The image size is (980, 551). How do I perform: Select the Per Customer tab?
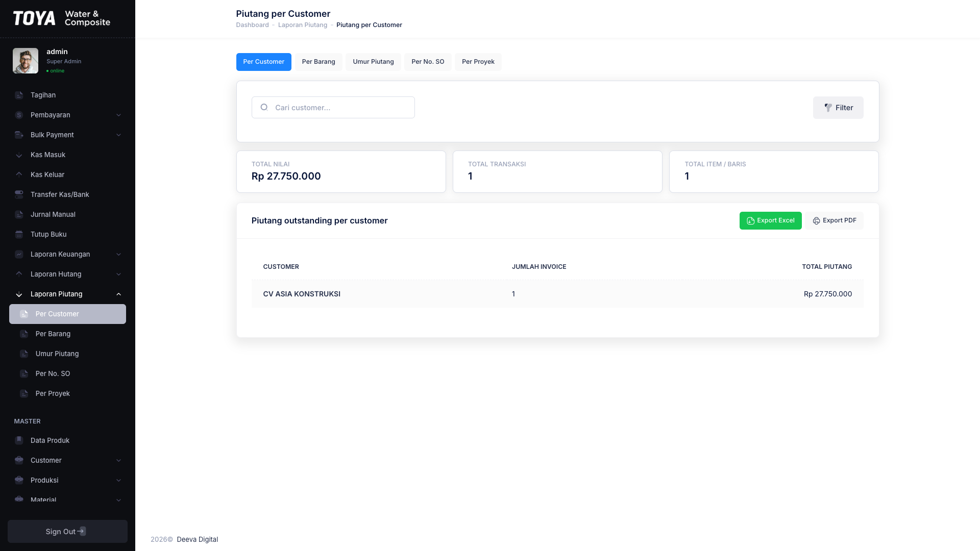pyautogui.click(x=263, y=62)
